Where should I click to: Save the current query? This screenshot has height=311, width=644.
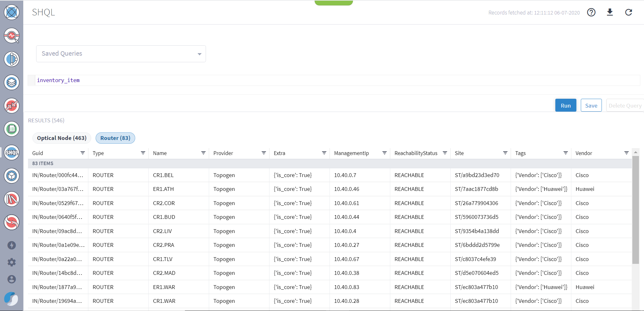tap(591, 105)
